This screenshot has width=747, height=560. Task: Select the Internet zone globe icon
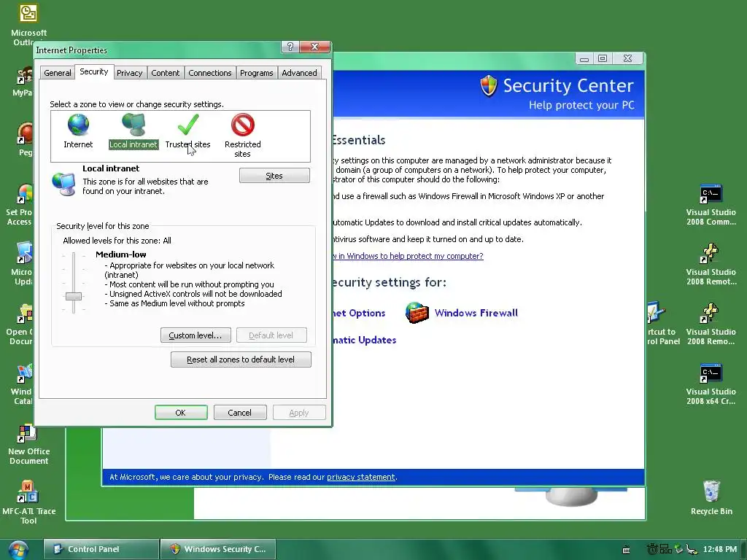tap(78, 125)
